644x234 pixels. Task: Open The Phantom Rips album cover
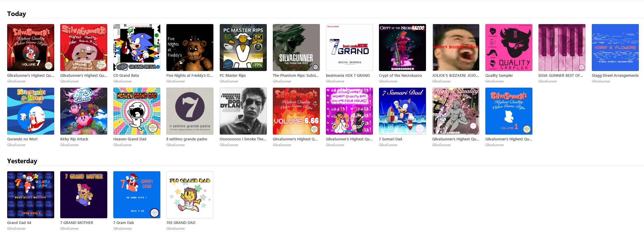[296, 48]
